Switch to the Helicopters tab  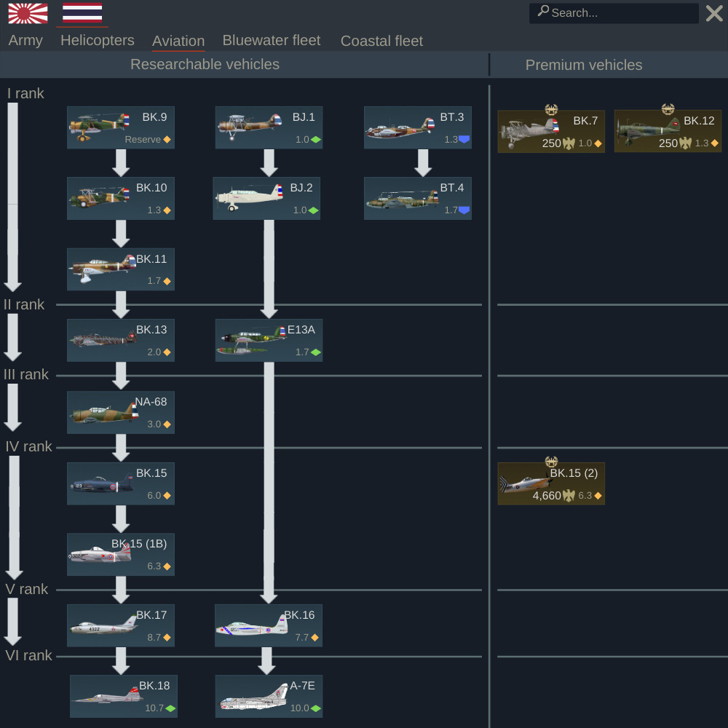point(98,40)
